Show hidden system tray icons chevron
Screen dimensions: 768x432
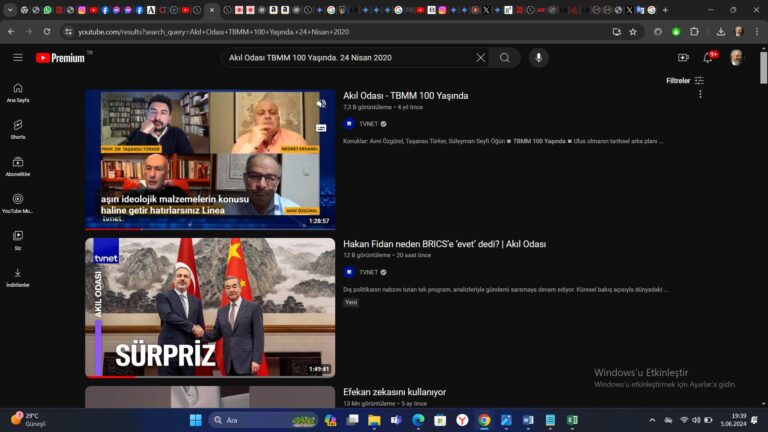652,420
